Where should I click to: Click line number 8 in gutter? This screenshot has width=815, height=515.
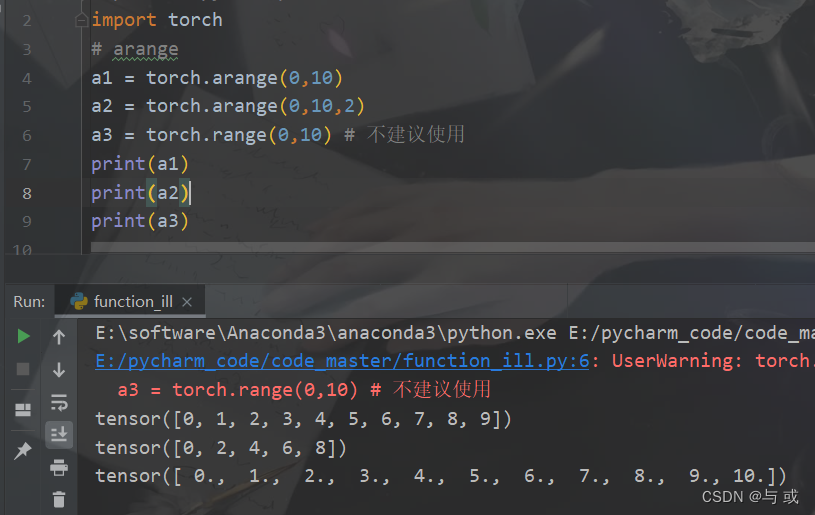(x=27, y=193)
